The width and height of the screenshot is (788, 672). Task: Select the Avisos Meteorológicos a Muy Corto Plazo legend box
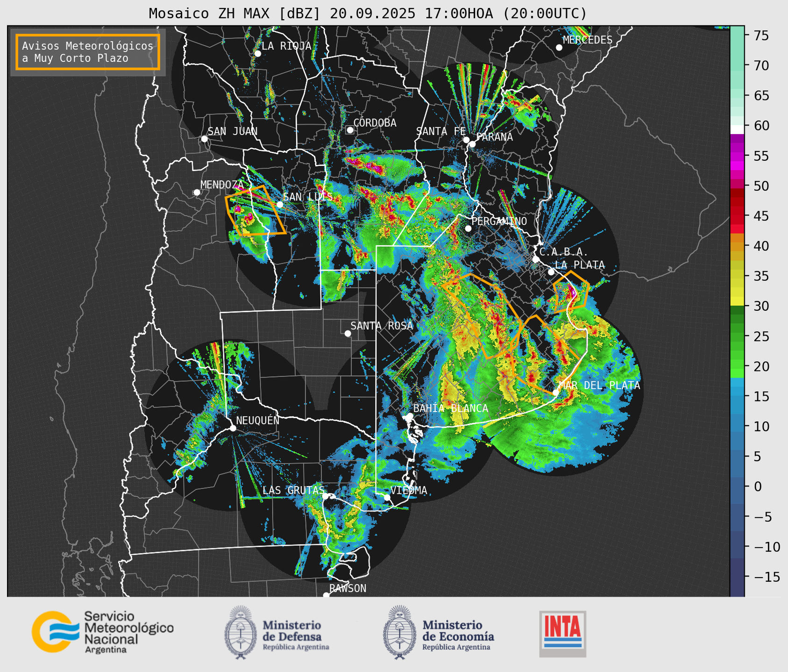[88, 52]
